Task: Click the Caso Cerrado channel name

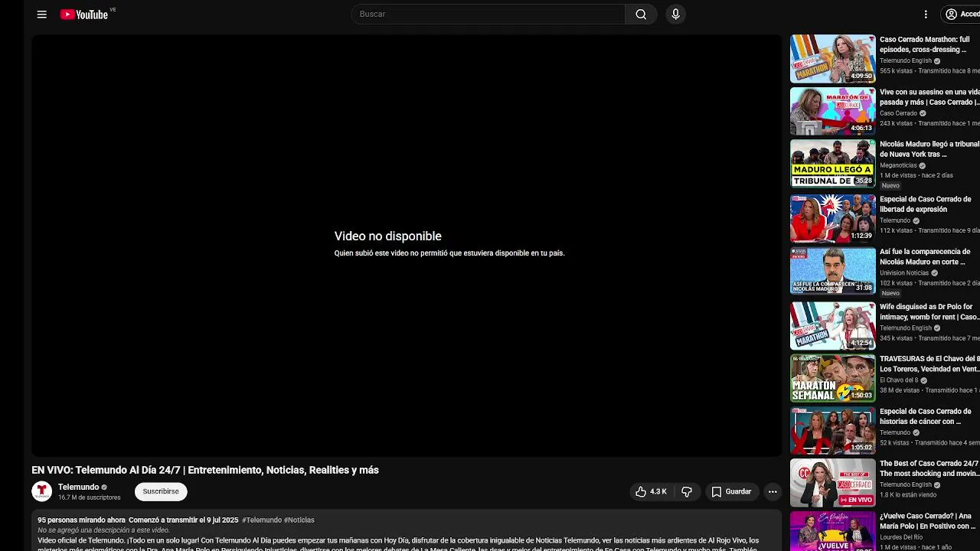Action: [x=898, y=113]
